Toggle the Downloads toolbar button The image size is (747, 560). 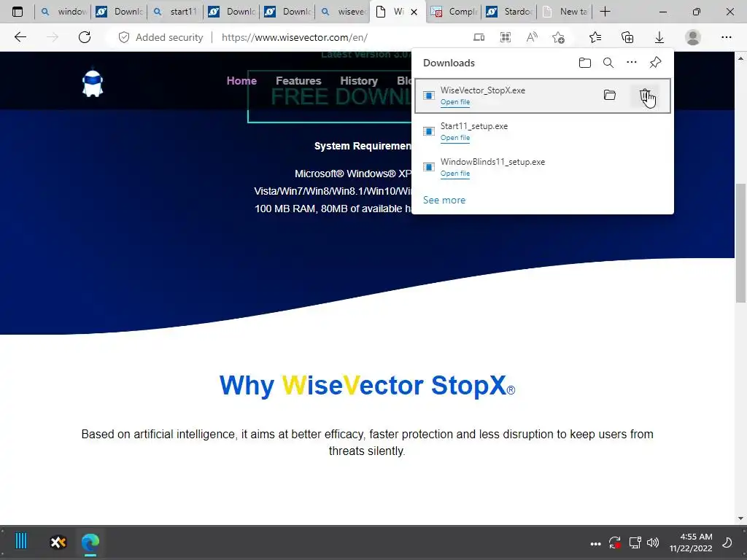pos(659,37)
